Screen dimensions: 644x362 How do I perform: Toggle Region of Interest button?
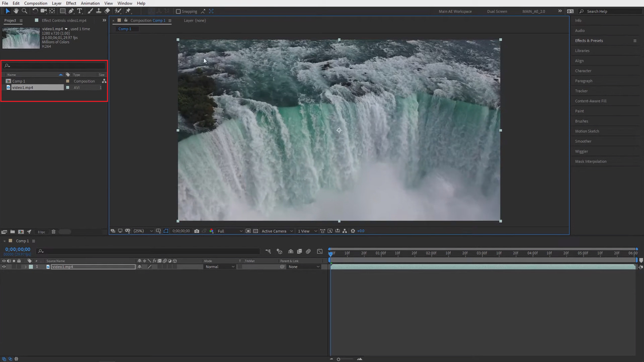click(248, 231)
